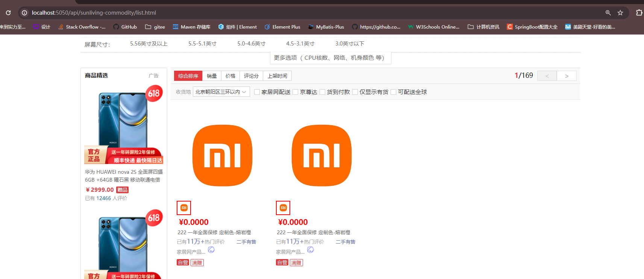This screenshot has width=644, height=279.
Task: Open the 计算机资讯 bookmark folder
Action: (483, 27)
